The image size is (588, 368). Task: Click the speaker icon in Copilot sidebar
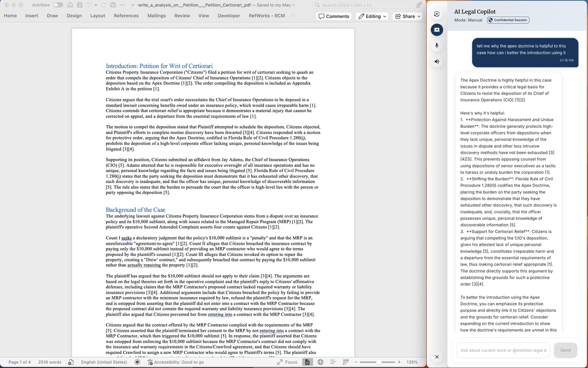click(437, 62)
